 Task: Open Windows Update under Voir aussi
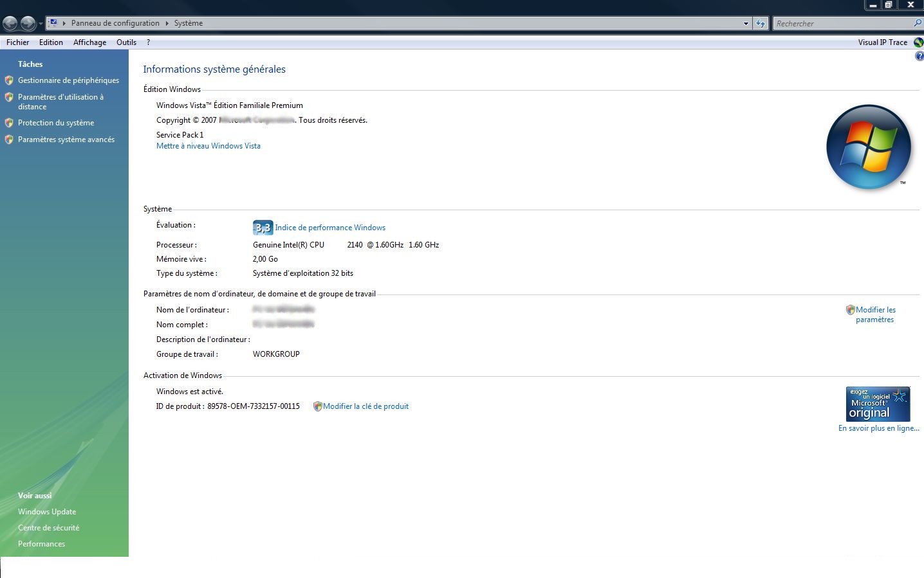click(47, 512)
